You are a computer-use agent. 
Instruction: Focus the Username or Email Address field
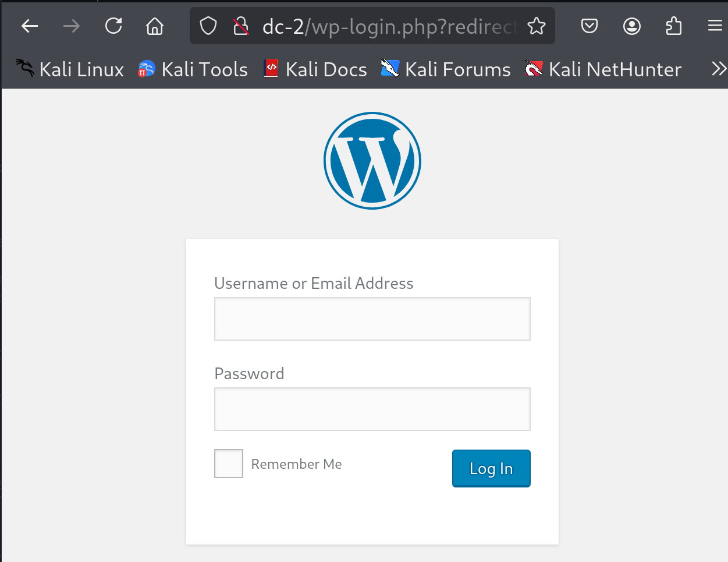372,319
